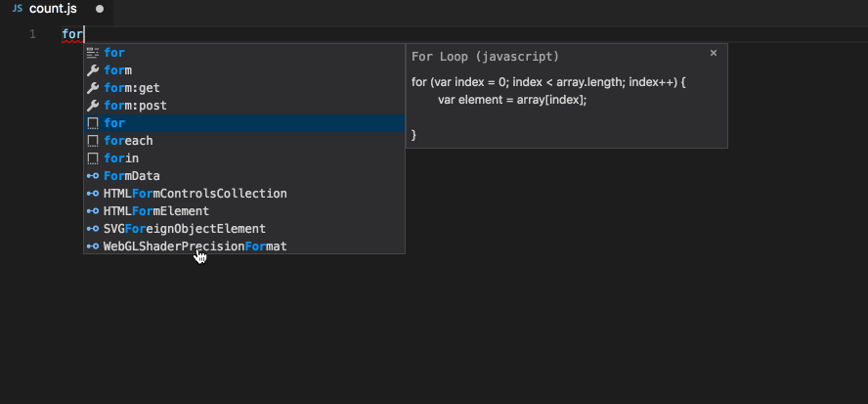The width and height of the screenshot is (868, 404).
Task: Click the interface icon beside HTMLFormElement
Action: (x=93, y=211)
